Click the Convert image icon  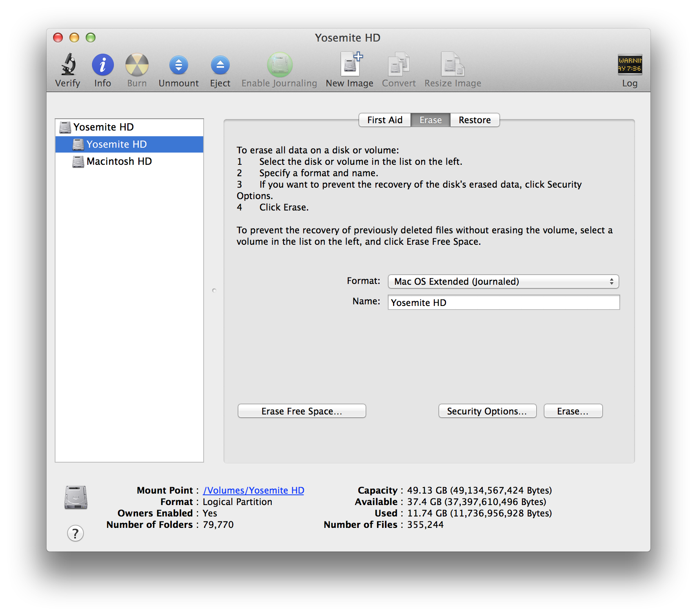coord(399,64)
